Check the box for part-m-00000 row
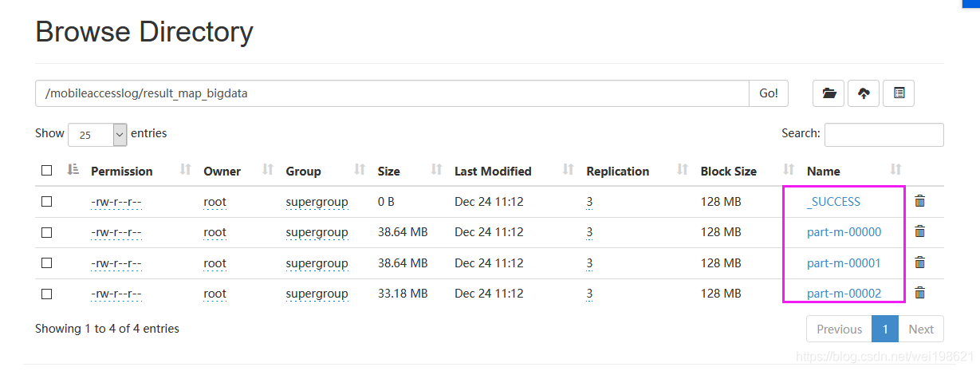The width and height of the screenshot is (980, 371). pos(46,232)
